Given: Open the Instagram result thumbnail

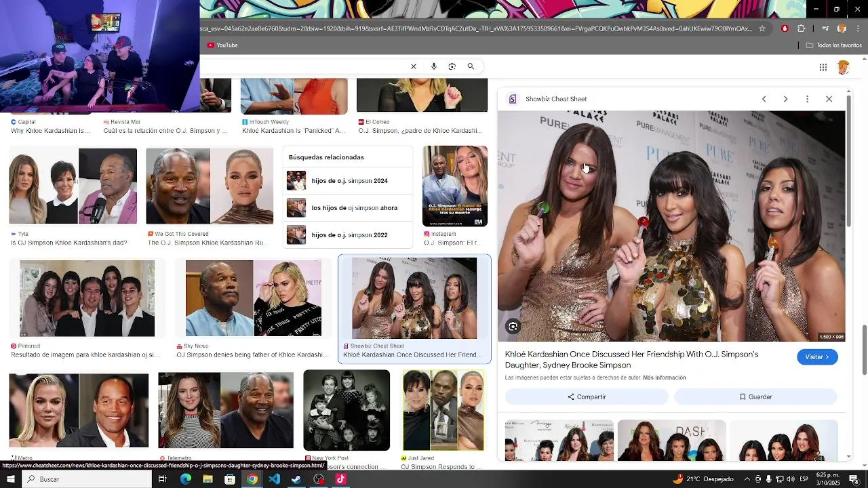Looking at the screenshot, I should point(455,186).
